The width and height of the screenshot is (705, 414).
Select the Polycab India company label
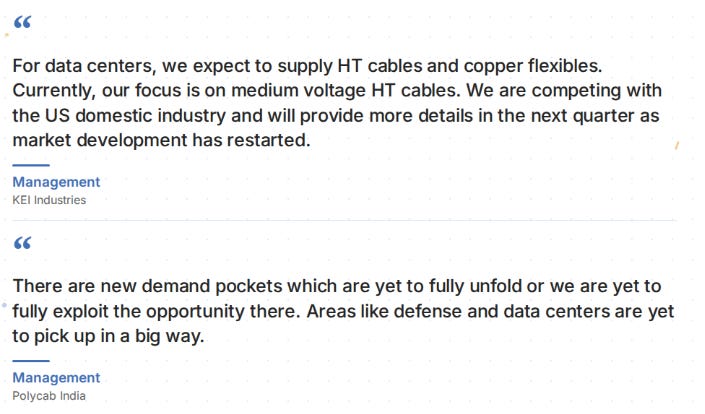coord(49,396)
